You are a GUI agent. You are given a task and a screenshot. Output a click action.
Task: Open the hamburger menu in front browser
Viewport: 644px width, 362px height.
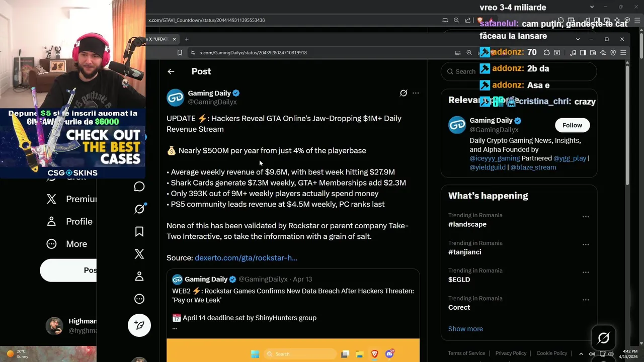[x=623, y=52]
